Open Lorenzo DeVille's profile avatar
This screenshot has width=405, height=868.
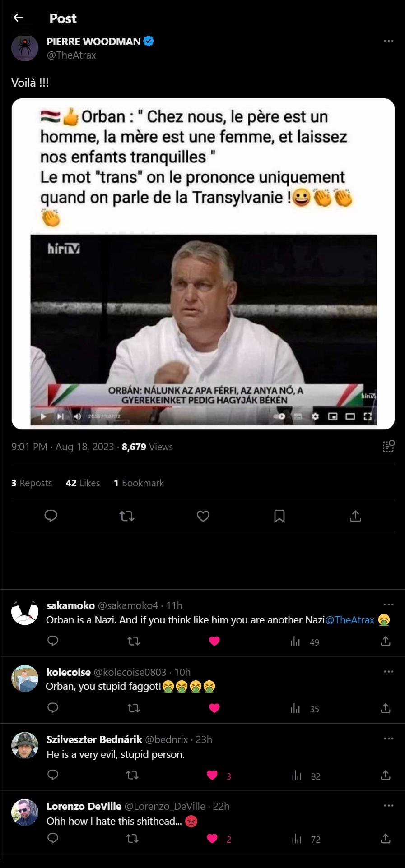[x=25, y=813]
